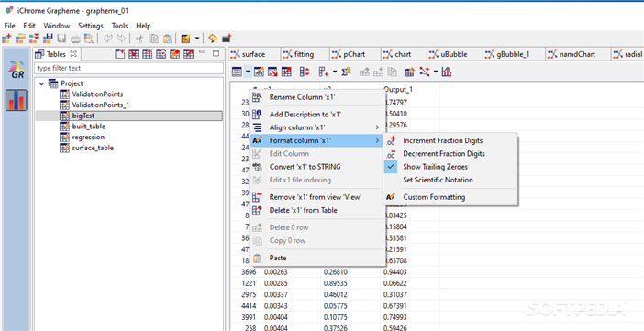Click the orange diamond tag icon

point(212,39)
